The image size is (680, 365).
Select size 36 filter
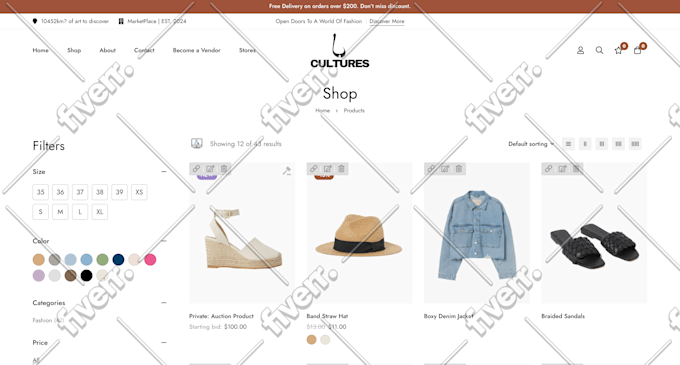click(x=60, y=192)
